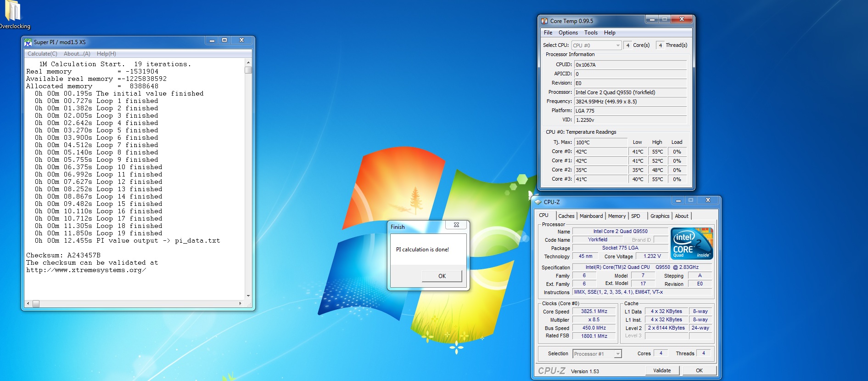Click the Validate button in CPU-Z
868x381 pixels.
coord(662,370)
